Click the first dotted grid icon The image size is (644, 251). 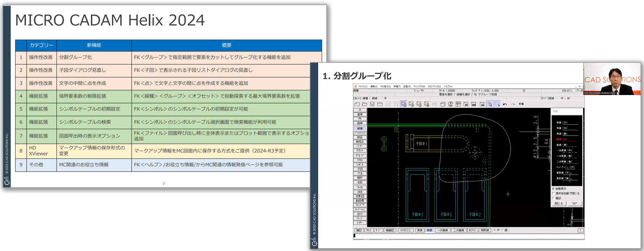[x=388, y=104]
